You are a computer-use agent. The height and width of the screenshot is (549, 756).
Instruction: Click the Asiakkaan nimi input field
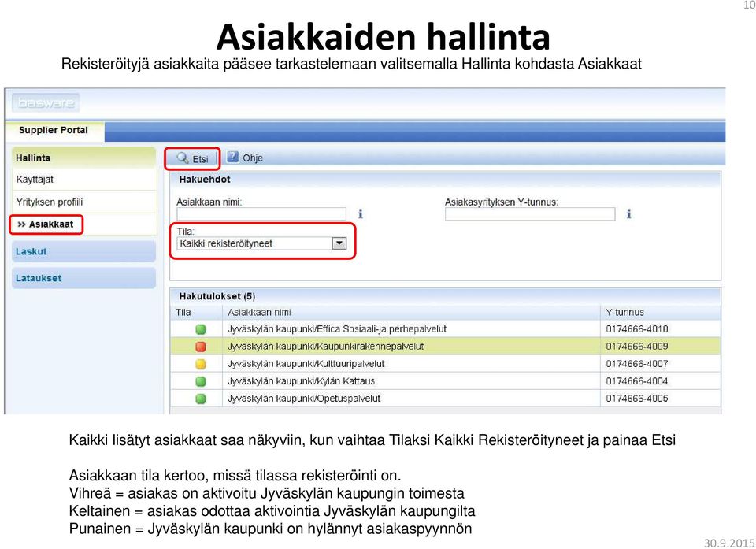click(x=261, y=213)
